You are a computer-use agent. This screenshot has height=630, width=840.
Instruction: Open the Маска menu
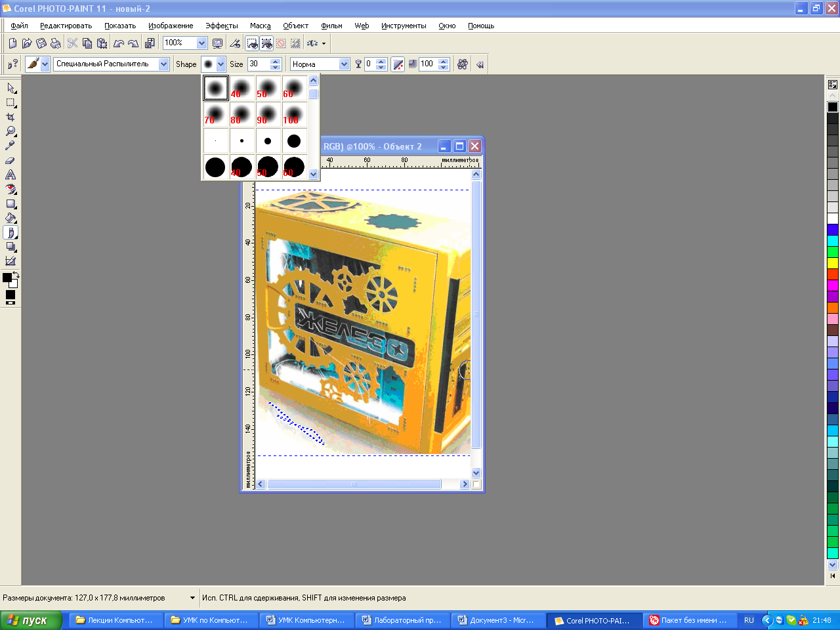click(261, 26)
